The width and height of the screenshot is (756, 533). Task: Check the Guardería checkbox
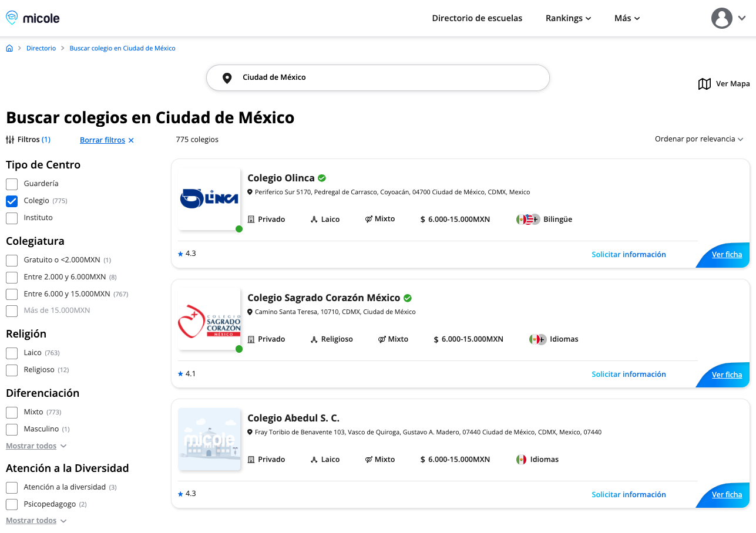pos(12,184)
